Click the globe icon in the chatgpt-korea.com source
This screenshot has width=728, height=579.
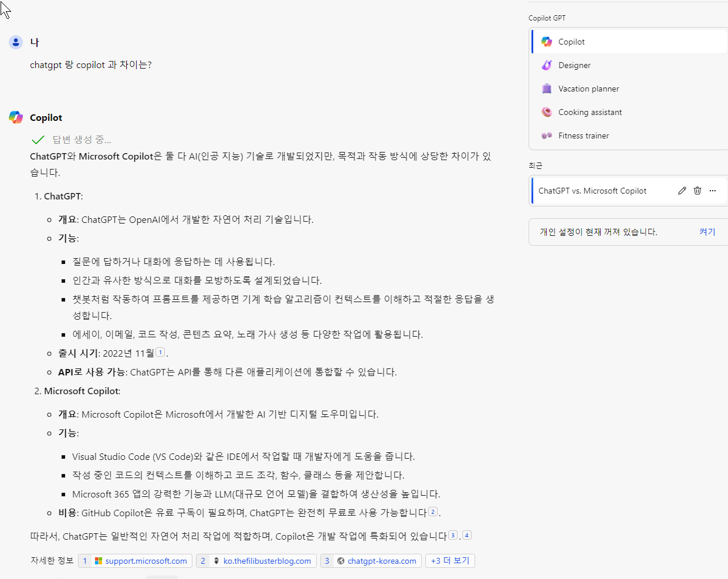(341, 561)
